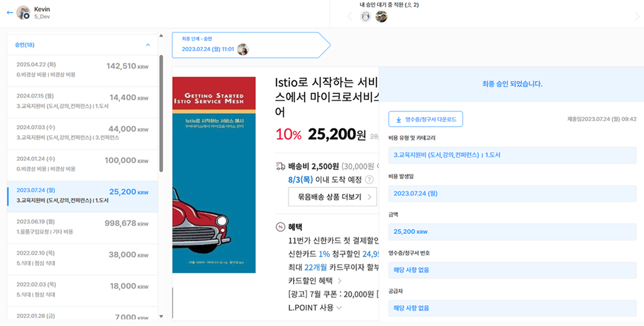Click the 공급자 field

tap(513, 308)
